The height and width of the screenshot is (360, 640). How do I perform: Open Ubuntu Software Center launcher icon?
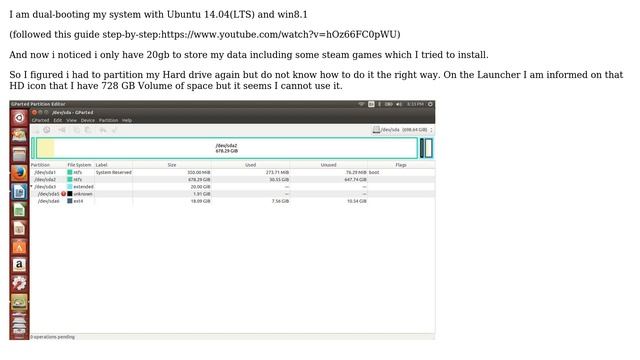click(x=19, y=247)
